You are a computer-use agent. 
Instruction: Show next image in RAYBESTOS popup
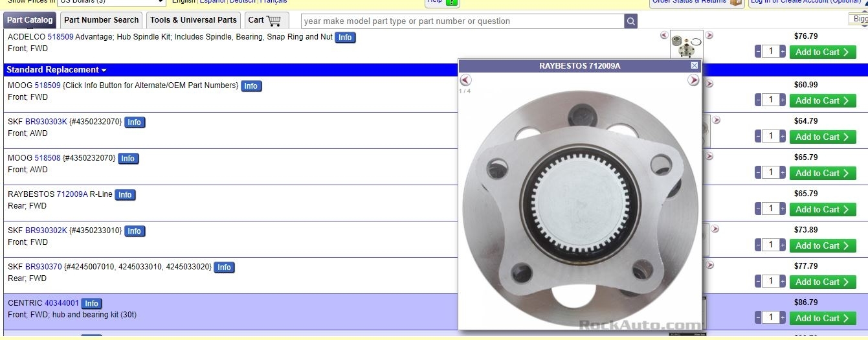[693, 80]
